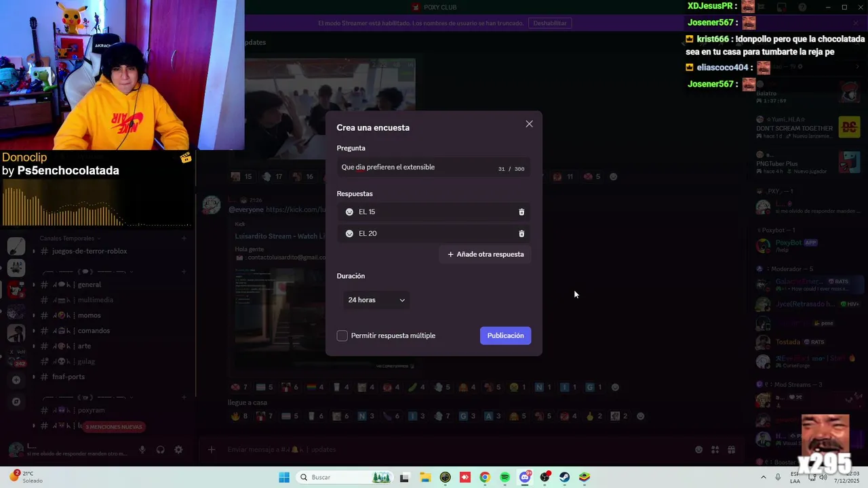The width and height of the screenshot is (868, 488).
Task: Open Google Chrome from taskbar
Action: (x=484, y=477)
